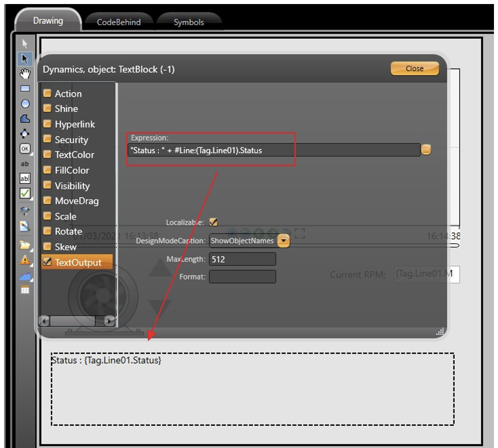Viewport: 498px width, 448px height.
Task: Click the dynamics list horizontal scrollbar thumb
Action: point(73,321)
